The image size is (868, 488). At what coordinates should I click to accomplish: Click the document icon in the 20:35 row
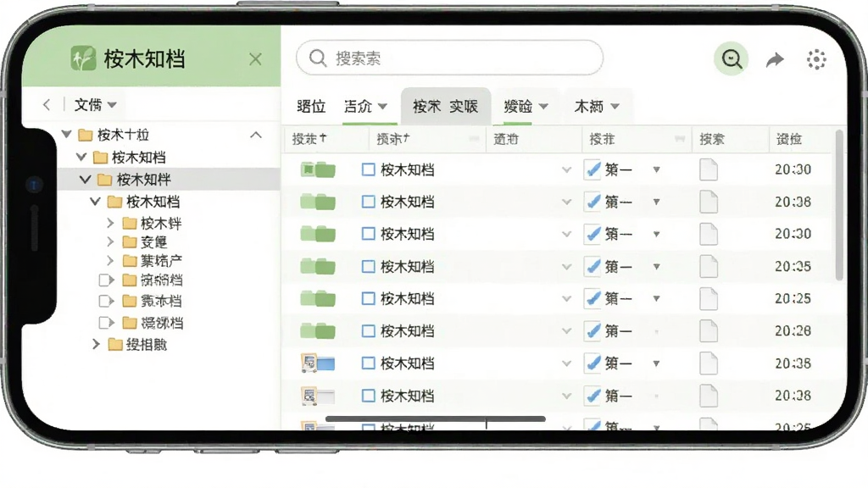pos(708,267)
